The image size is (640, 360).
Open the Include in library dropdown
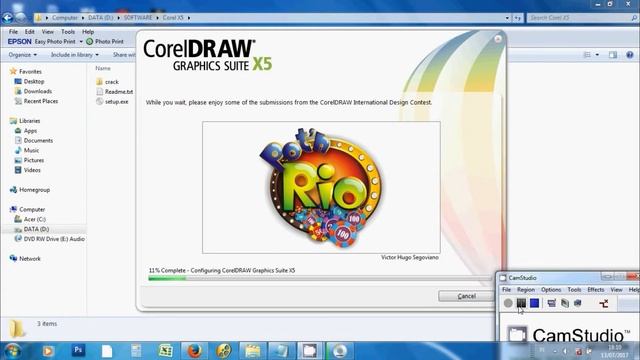tap(75, 55)
